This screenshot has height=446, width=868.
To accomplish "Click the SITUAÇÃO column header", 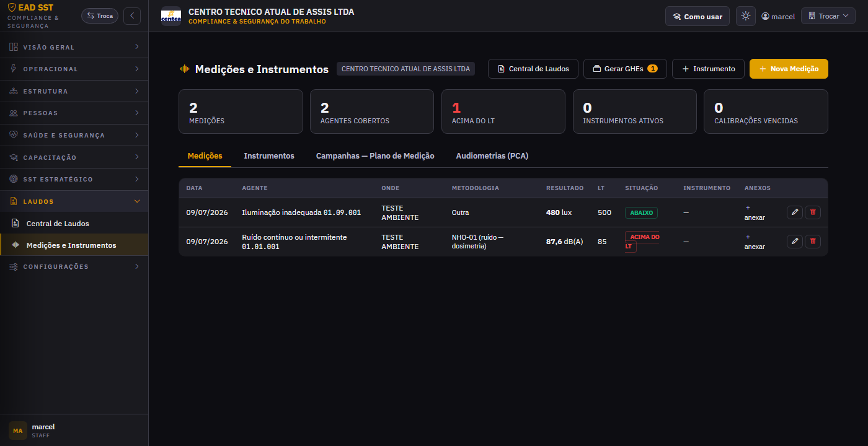I will (x=641, y=188).
